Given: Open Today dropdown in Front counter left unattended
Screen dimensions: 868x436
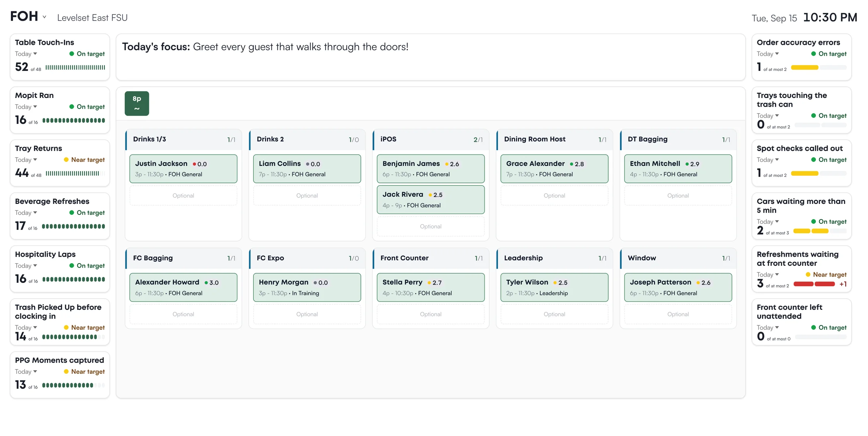Looking at the screenshot, I should 768,328.
